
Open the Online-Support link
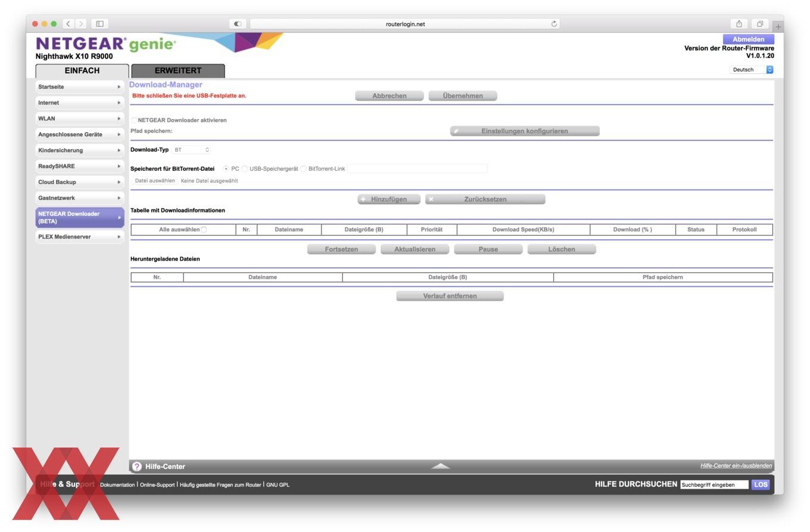(157, 485)
